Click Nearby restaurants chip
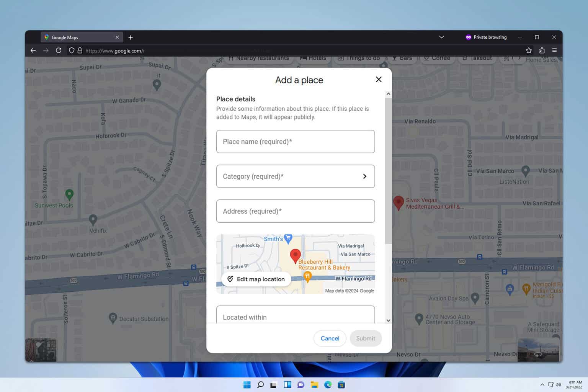Viewport: 588px width, 392px height. (x=259, y=59)
